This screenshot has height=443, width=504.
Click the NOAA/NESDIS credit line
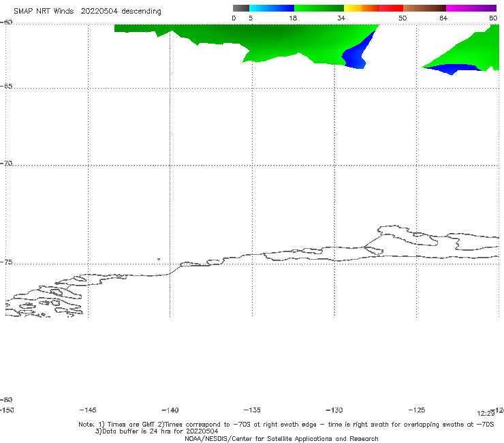click(281, 438)
